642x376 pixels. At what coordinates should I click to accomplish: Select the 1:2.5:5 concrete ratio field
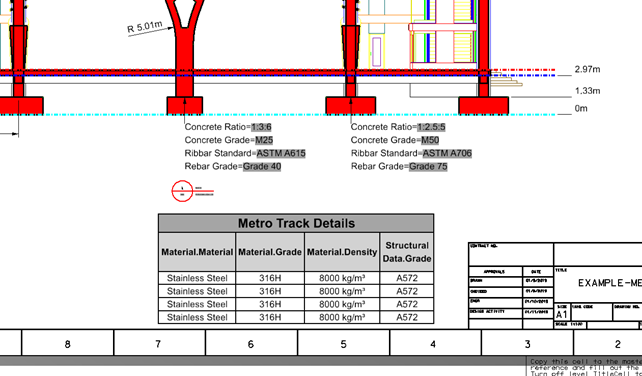click(431, 127)
